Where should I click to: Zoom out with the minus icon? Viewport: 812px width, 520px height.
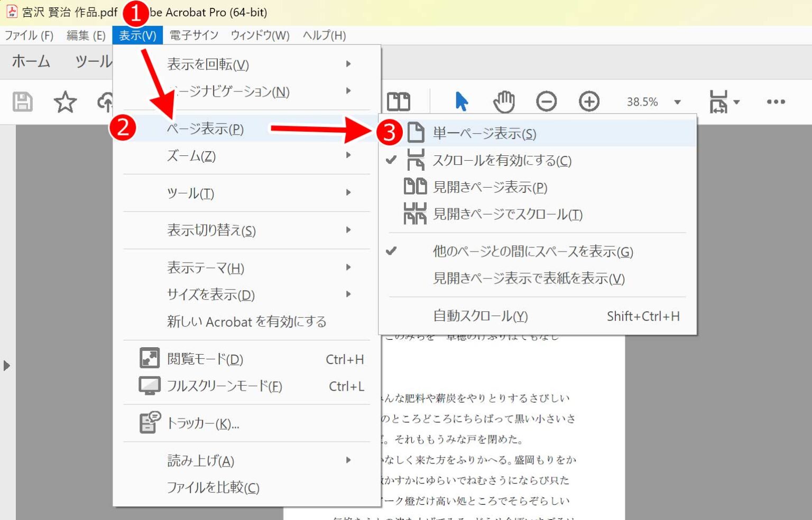547,101
